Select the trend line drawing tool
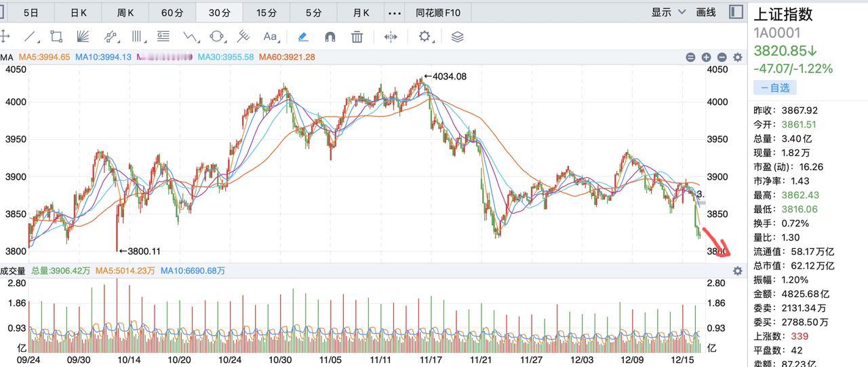This screenshot has width=868, height=367. [31, 37]
